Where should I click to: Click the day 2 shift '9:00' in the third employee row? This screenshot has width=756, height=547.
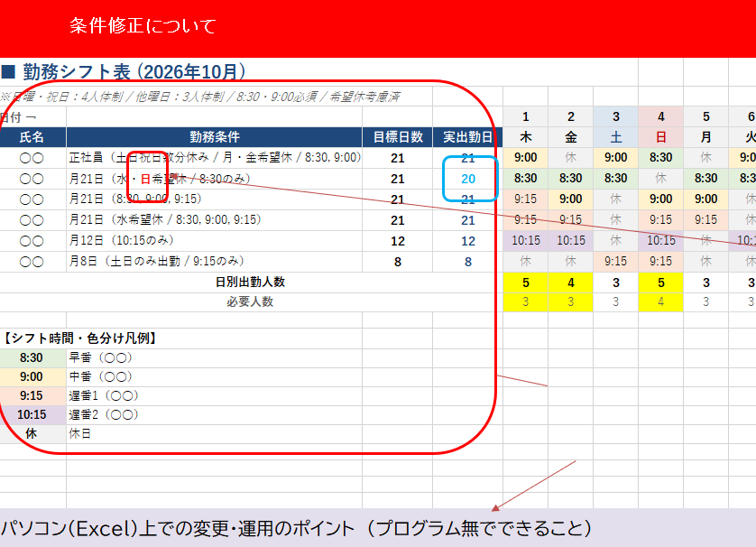click(x=571, y=199)
